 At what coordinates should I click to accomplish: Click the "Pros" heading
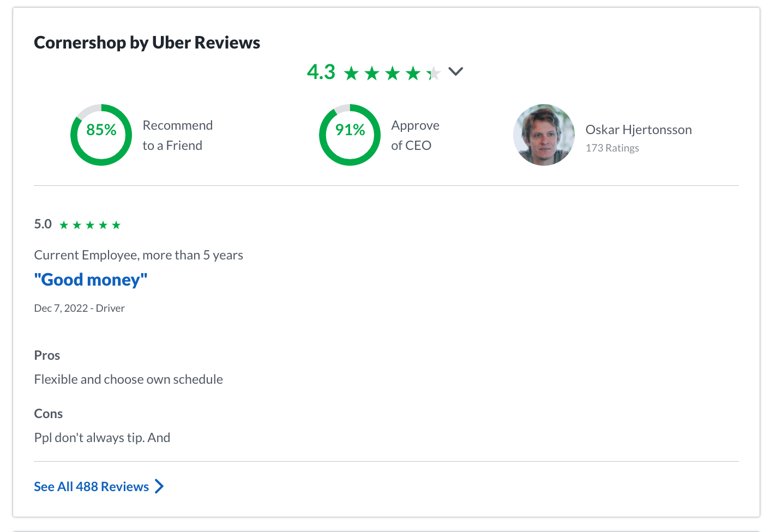[47, 355]
